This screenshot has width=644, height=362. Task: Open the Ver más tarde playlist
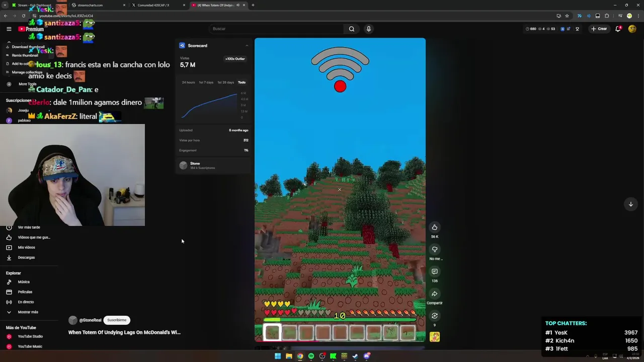pos(29,227)
